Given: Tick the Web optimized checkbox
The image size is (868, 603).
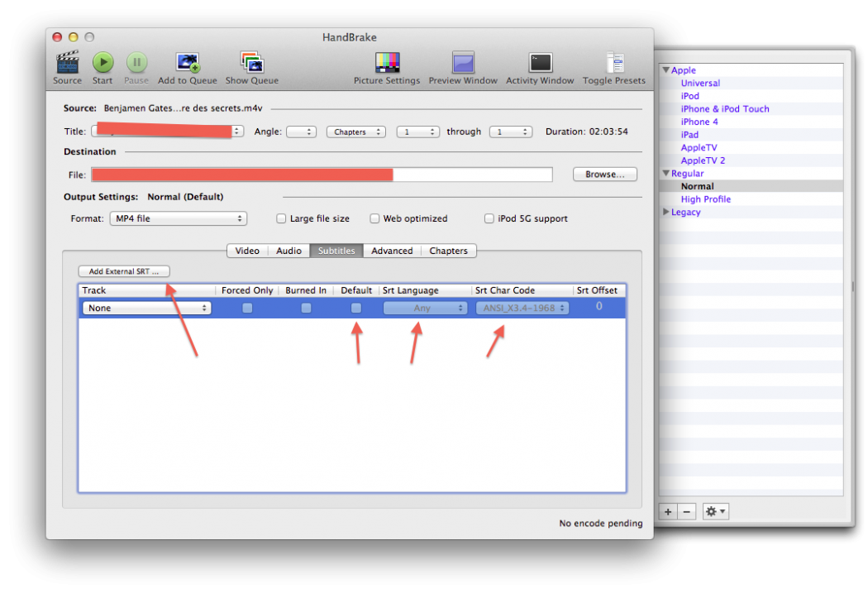Looking at the screenshot, I should point(374,218).
